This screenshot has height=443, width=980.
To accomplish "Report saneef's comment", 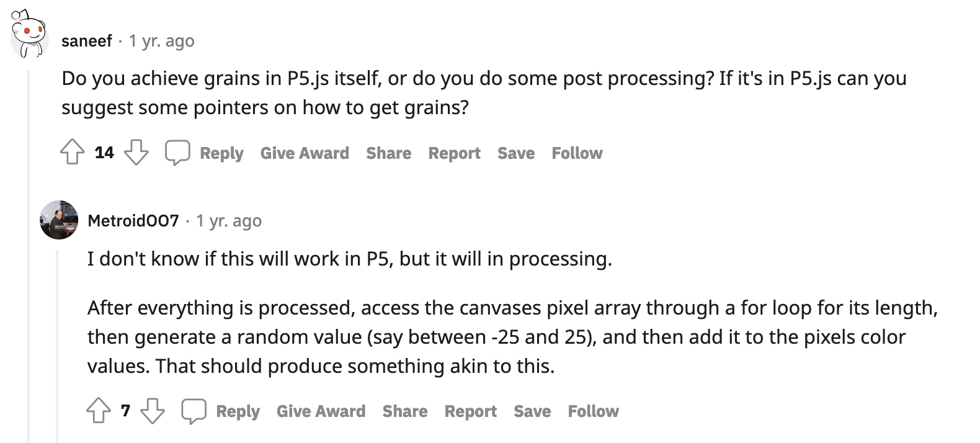I will [x=454, y=153].
